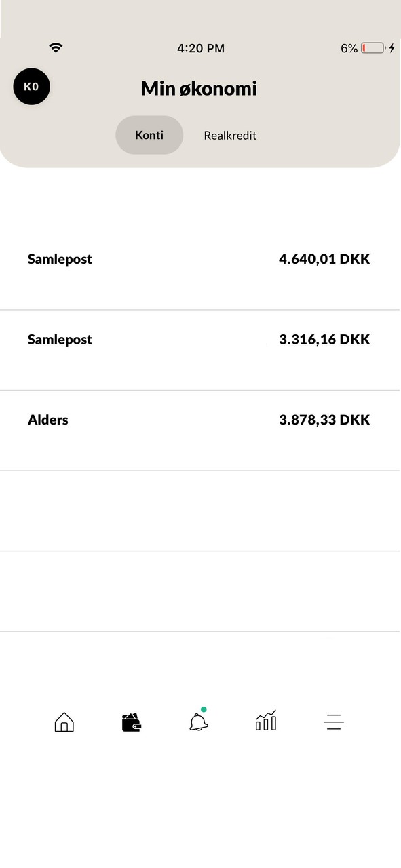
Task: Open the Home tab in bottom navigation
Action: [x=64, y=722]
